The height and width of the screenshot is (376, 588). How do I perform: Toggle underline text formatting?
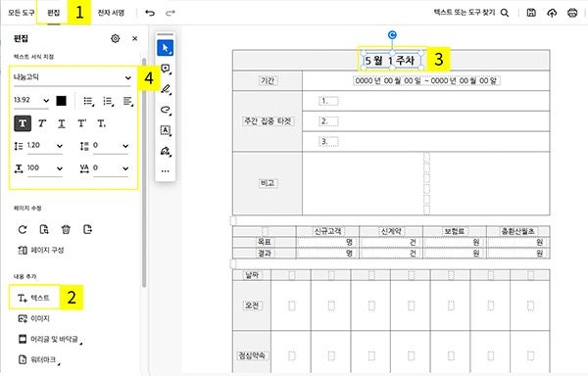[62, 123]
